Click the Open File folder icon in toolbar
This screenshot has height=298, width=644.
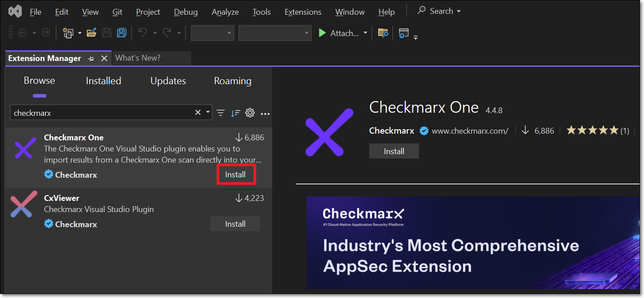pos(92,33)
